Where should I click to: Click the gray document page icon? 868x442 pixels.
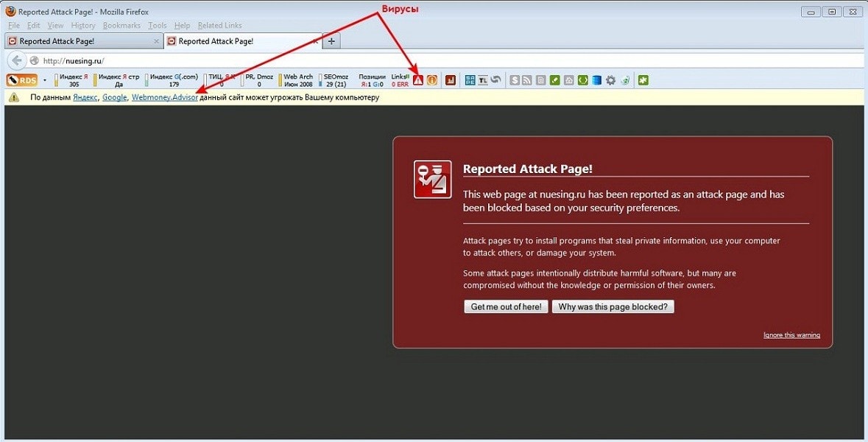(x=541, y=80)
